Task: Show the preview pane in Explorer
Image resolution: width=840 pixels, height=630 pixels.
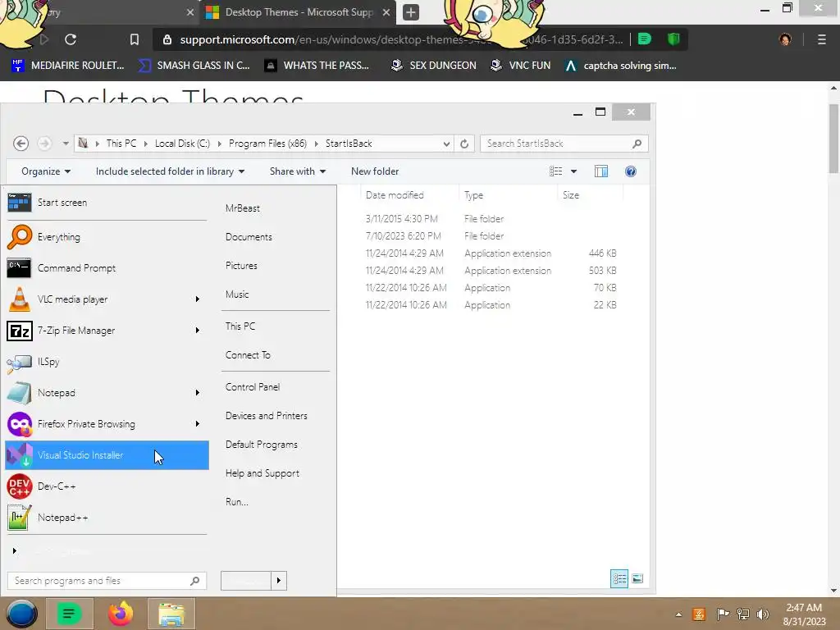Action: (601, 171)
